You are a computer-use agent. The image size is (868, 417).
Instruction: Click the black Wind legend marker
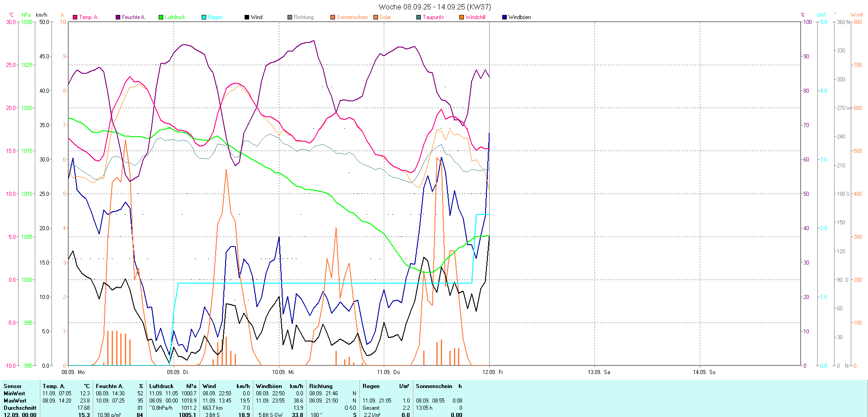[247, 17]
